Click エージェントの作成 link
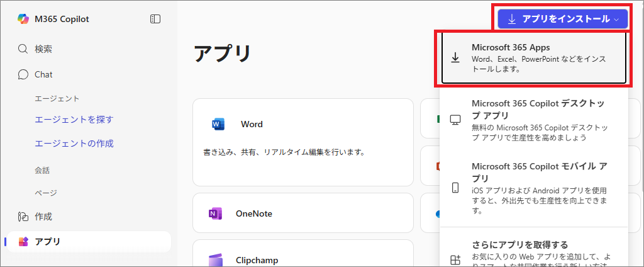644x267 pixels. pos(74,144)
